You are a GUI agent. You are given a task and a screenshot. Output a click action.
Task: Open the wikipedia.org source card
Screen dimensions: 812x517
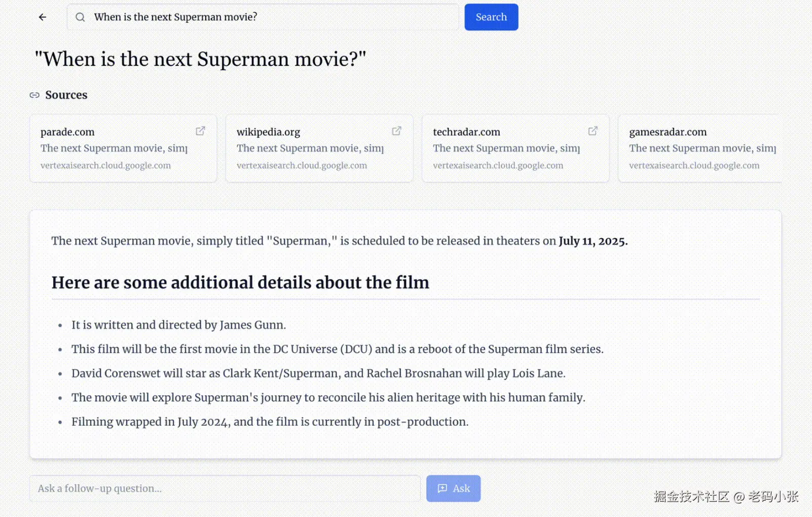tap(319, 149)
